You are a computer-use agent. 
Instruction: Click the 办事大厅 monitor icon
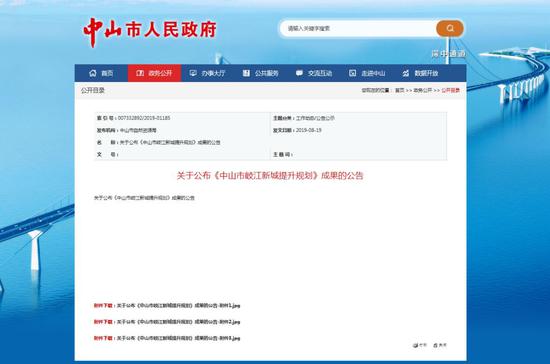[x=193, y=73]
